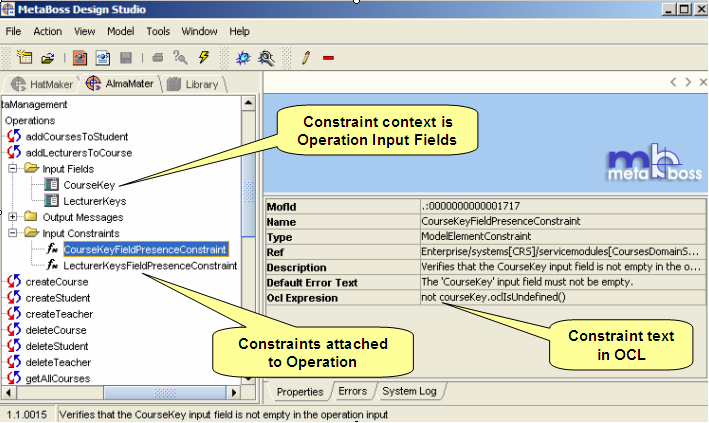The image size is (709, 423).
Task: Click the CourseKey field icon
Action: tap(52, 184)
